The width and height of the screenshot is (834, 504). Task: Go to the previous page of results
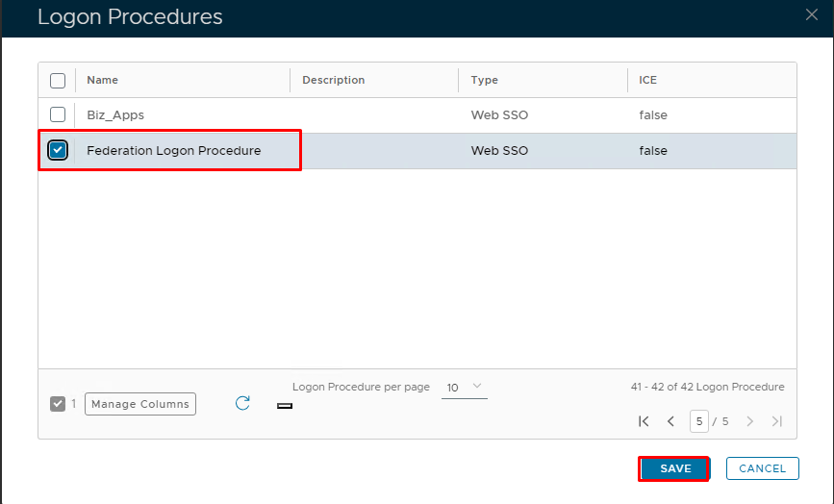pos(670,421)
